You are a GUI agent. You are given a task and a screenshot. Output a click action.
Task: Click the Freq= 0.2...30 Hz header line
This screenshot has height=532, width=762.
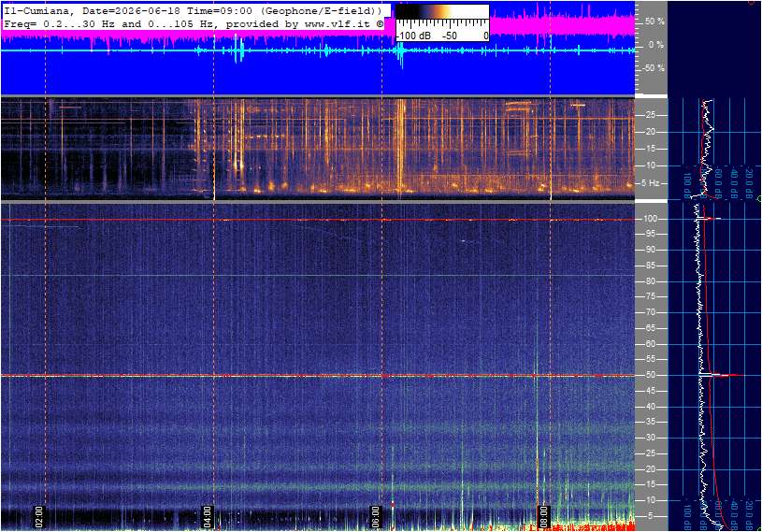point(194,23)
